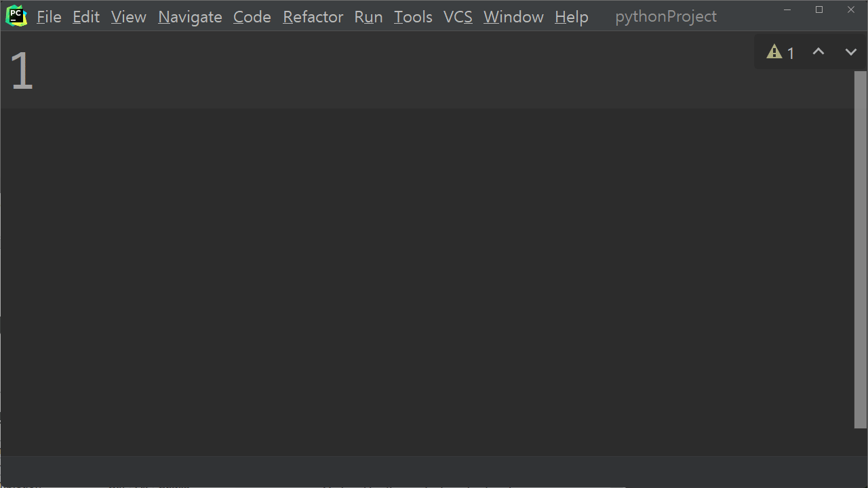Open the View menu
The height and width of the screenshot is (488, 868).
click(x=129, y=17)
